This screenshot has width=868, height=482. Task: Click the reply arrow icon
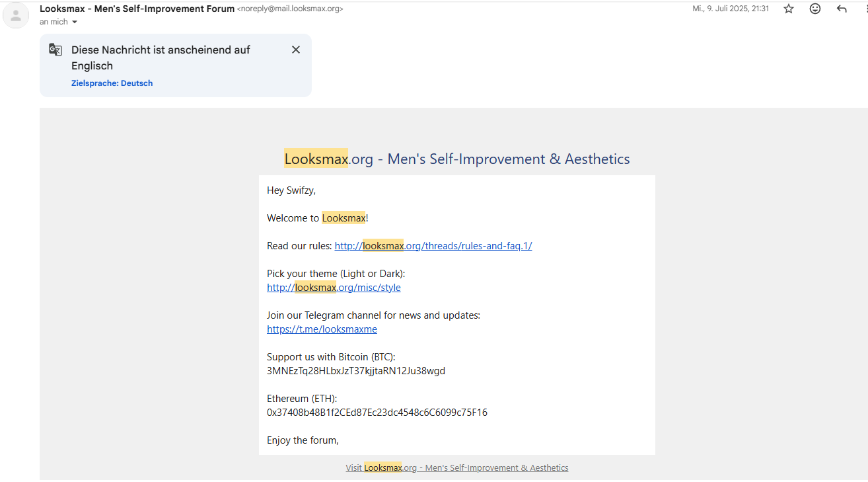[x=842, y=9]
